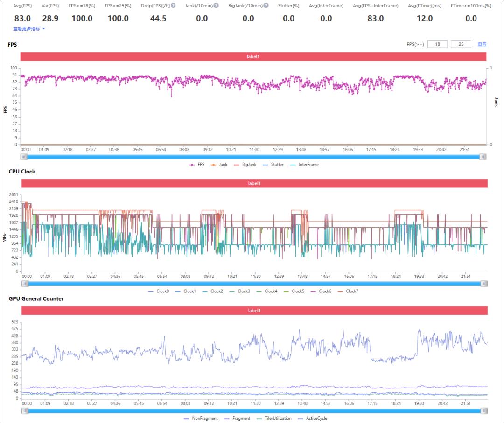Toggle ActiveCycle series in GPU legend
This screenshot has height=423, width=504.
click(313, 418)
